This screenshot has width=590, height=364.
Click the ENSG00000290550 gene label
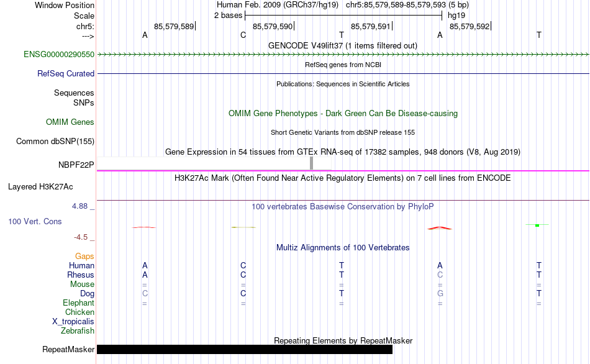[x=59, y=55]
